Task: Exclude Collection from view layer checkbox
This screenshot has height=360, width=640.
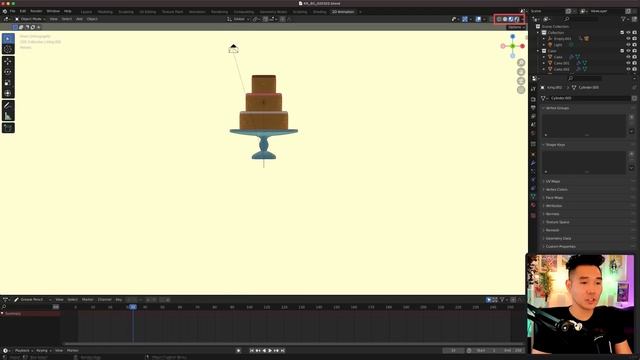Action: pos(622,32)
